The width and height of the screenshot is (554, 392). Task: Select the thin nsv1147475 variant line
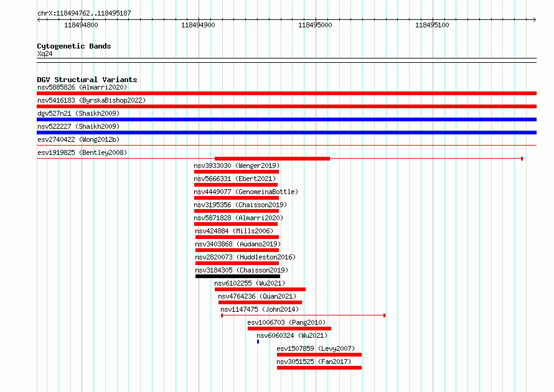click(x=303, y=315)
